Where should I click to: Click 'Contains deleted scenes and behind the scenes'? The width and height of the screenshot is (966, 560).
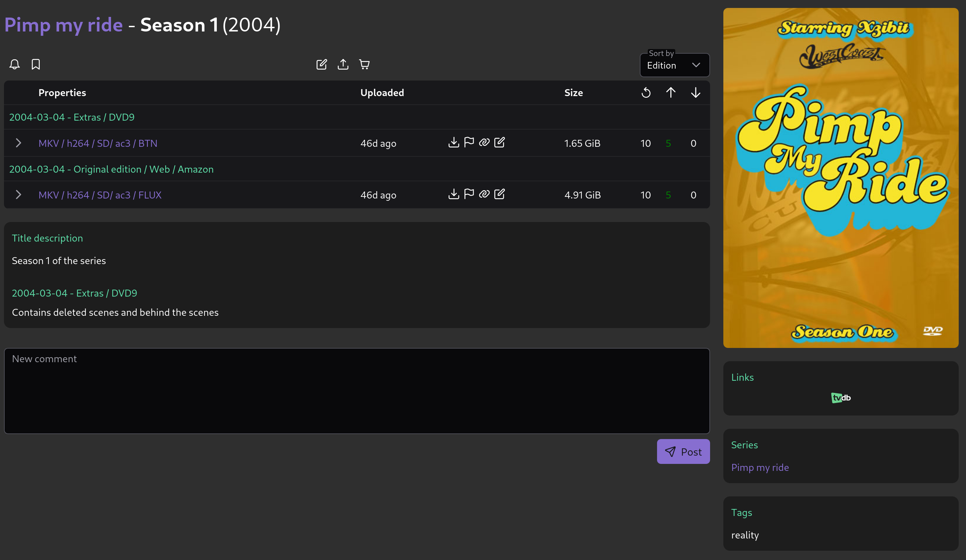pyautogui.click(x=115, y=312)
